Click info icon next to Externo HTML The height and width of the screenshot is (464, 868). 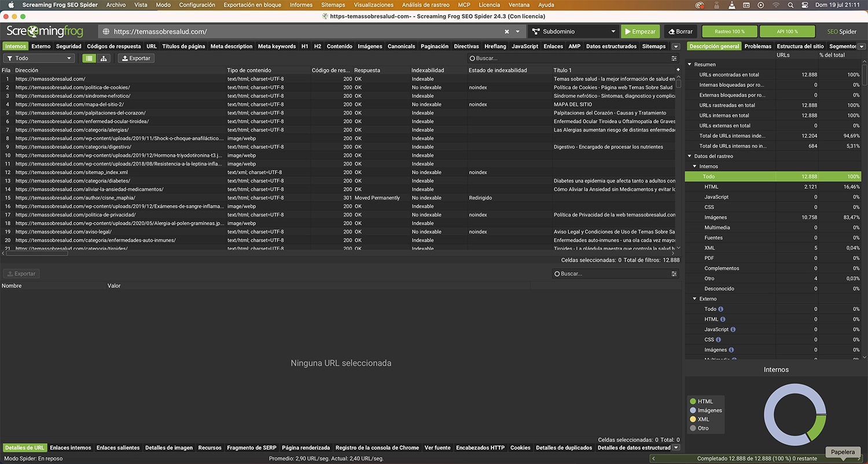tap(723, 319)
